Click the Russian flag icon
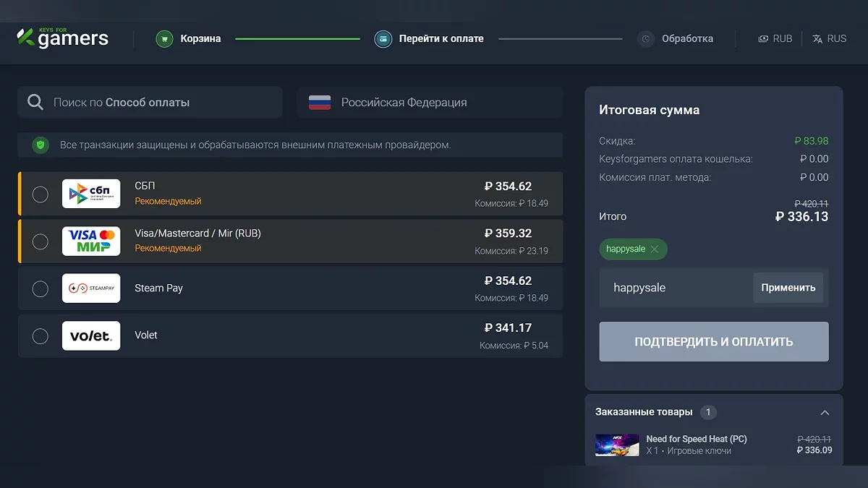868x488 pixels. click(320, 102)
